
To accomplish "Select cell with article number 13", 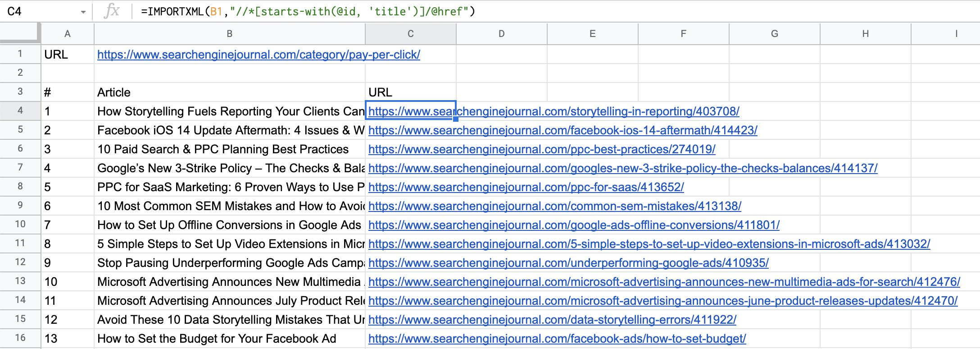I will [68, 338].
